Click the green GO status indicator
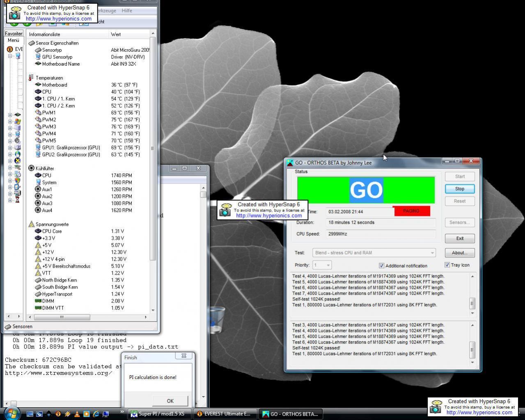Image resolution: width=525 pixels, height=420 pixels. point(366,190)
